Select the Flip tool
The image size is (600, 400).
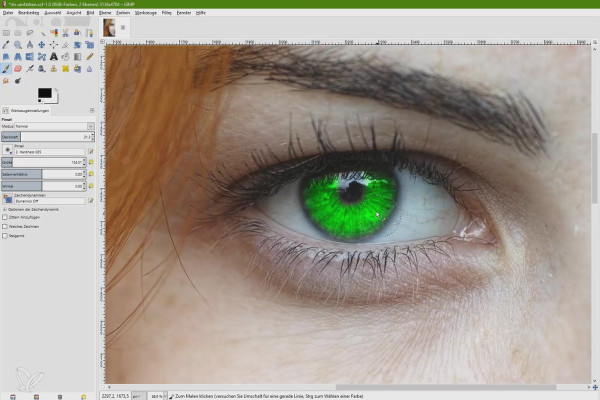[30, 57]
